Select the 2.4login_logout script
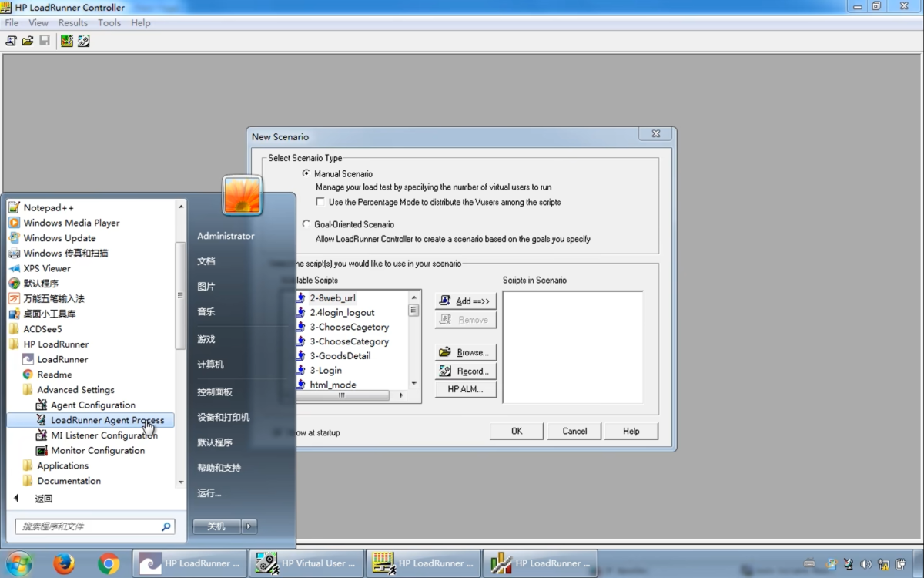Image resolution: width=924 pixels, height=578 pixels. point(342,312)
